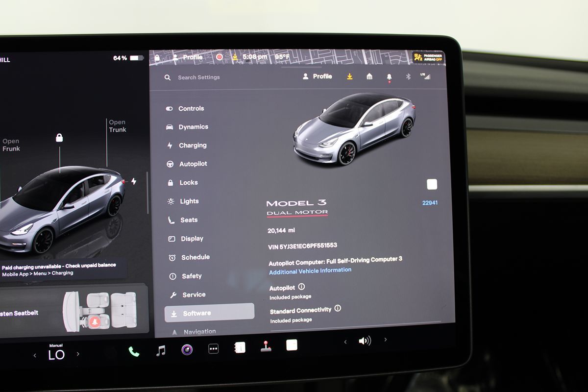The image size is (588, 392).
Task: Open the music app icon
Action: click(x=161, y=351)
